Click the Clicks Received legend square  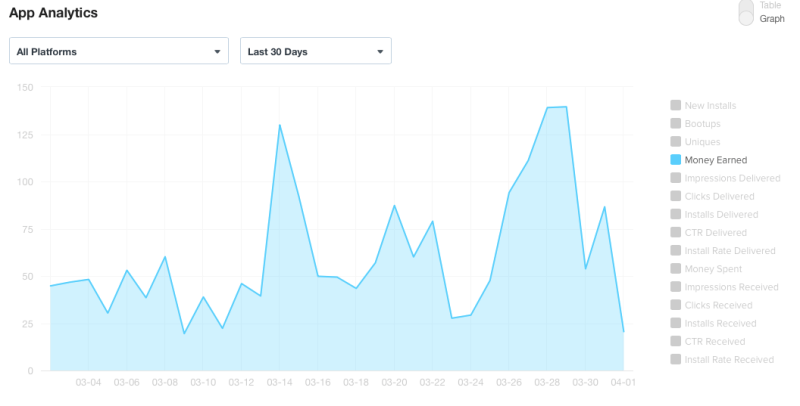[676, 305]
